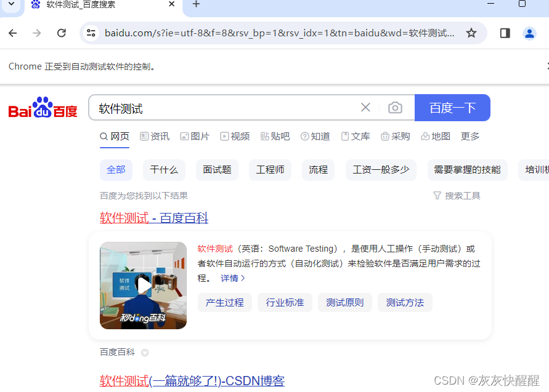Click the 产生过程 tag
This screenshot has height=392, width=549.
(x=225, y=303)
